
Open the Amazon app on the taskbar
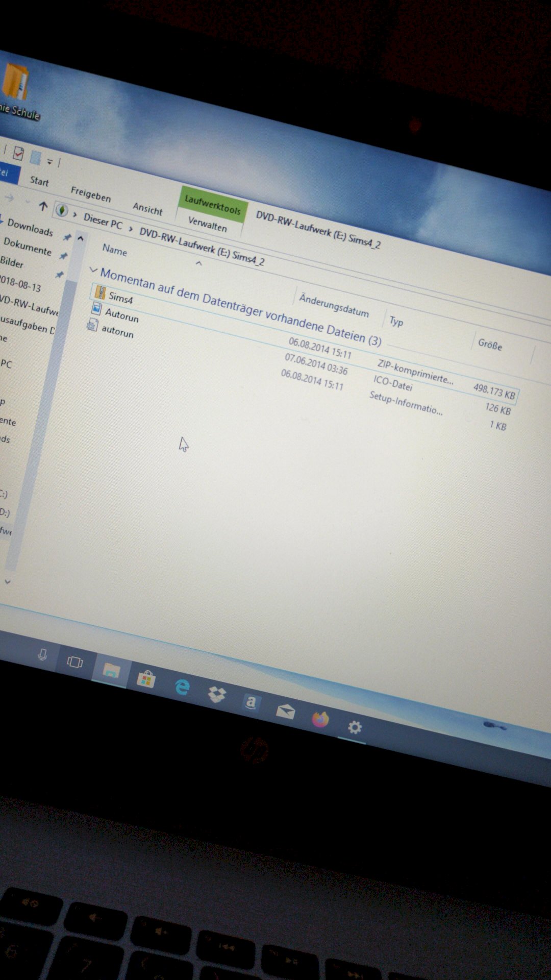click(251, 702)
